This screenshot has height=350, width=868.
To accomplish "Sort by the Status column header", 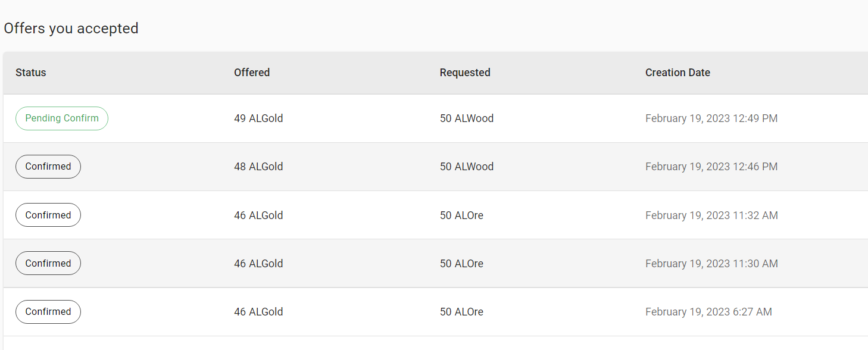I will tap(30, 72).
